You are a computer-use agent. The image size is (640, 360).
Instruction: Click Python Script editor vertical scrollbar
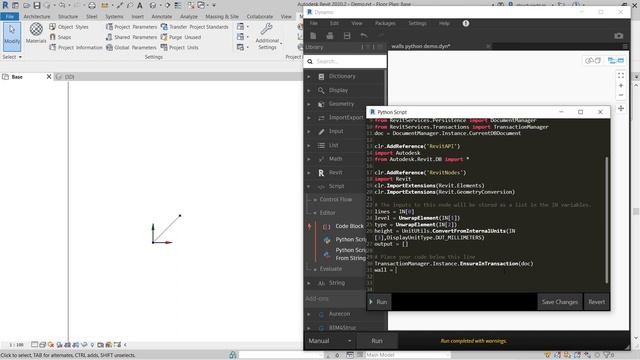click(x=607, y=220)
